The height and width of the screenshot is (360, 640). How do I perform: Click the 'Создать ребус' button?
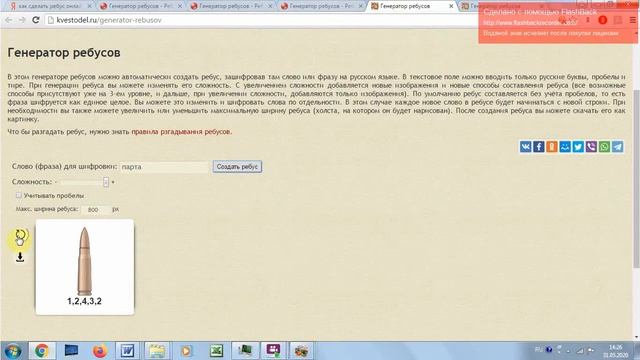pyautogui.click(x=237, y=167)
